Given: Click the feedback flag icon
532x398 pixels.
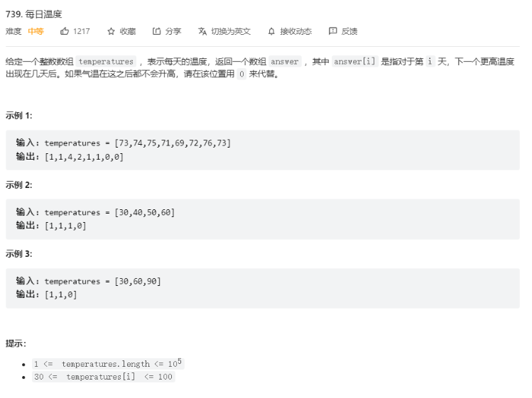Looking at the screenshot, I should click(333, 31).
